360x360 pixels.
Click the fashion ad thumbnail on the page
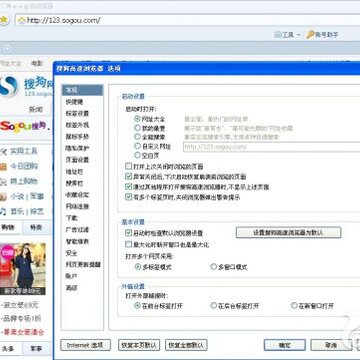tap(23, 269)
